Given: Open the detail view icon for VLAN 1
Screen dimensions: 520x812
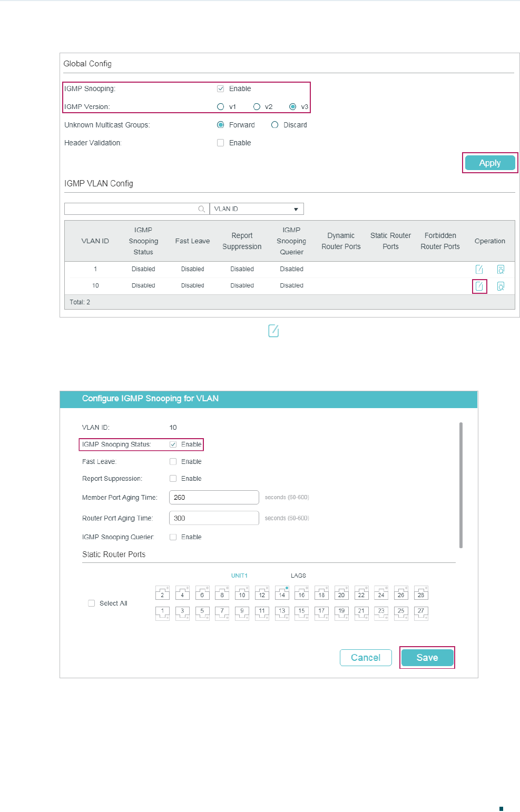Looking at the screenshot, I should 501,269.
